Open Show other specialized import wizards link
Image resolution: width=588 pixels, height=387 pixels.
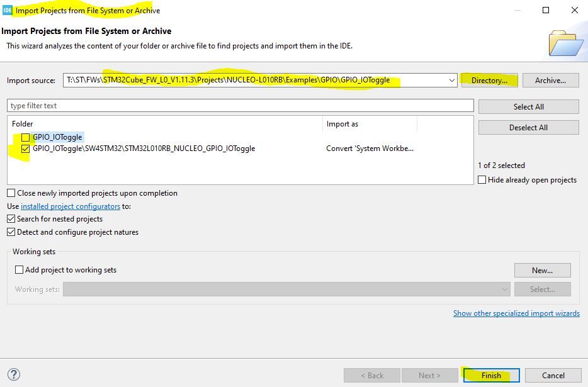[516, 313]
